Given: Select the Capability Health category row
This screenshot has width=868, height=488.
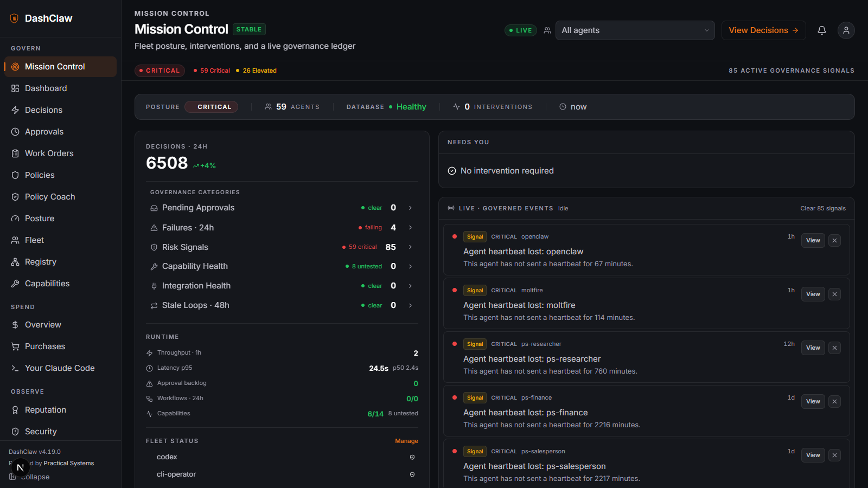Looking at the screenshot, I should tap(282, 266).
